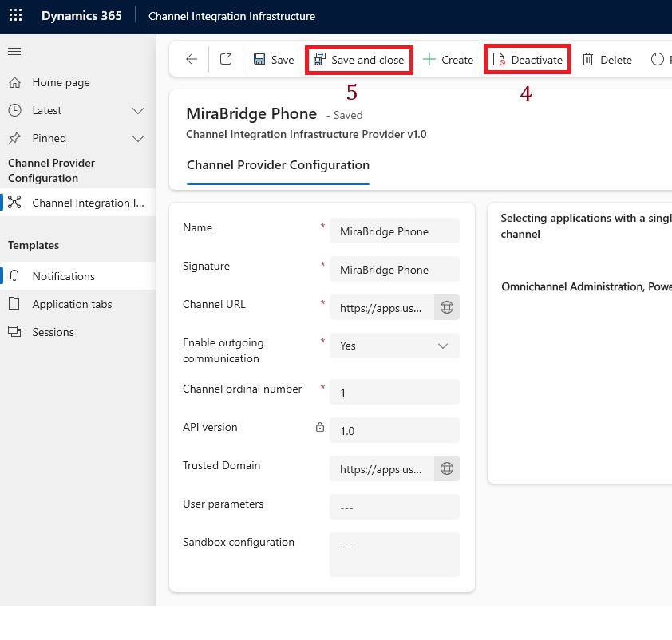Delete the record using trash icon

[607, 60]
